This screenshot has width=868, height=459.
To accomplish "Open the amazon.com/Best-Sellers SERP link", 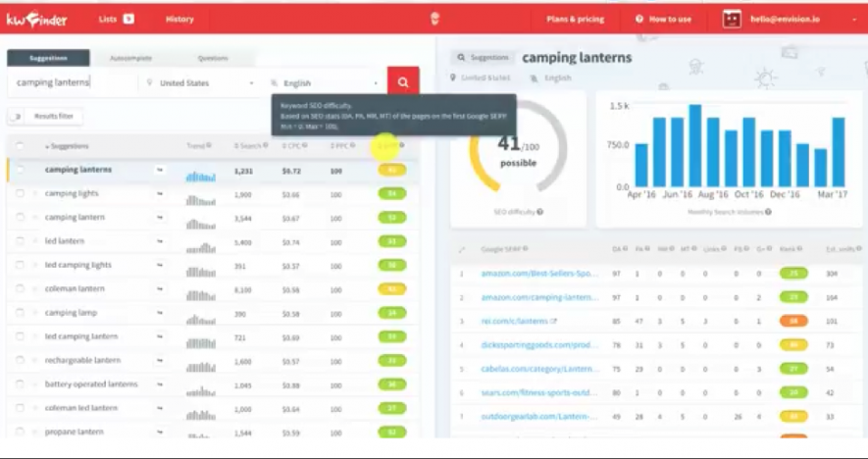I will click(539, 274).
